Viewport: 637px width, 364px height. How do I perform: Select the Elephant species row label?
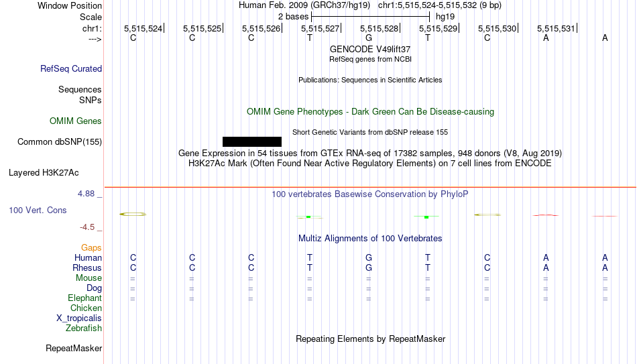[85, 298]
